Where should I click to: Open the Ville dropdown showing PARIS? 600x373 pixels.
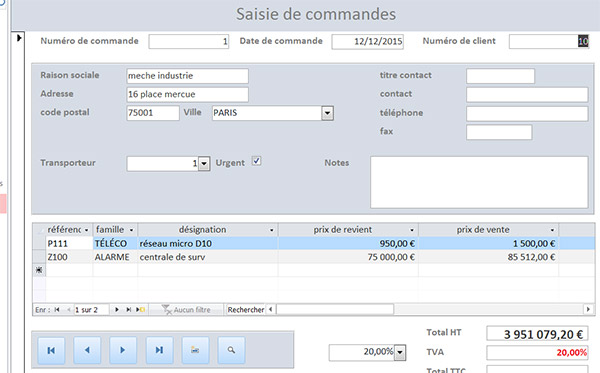click(x=328, y=113)
